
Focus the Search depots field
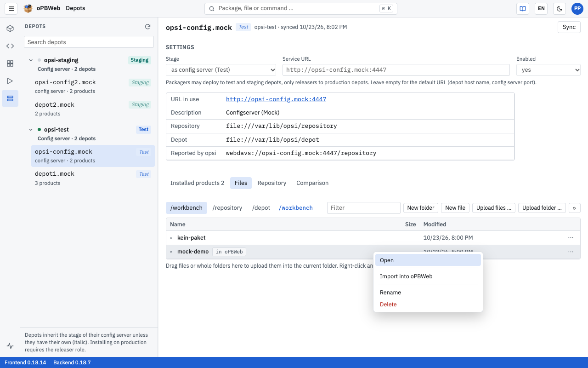89,42
